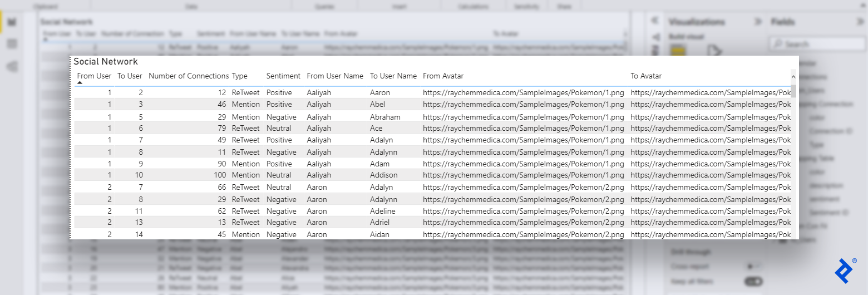Collapse the Fields pane using its chevron
Image resolution: width=868 pixels, height=295 pixels.
[x=861, y=22]
